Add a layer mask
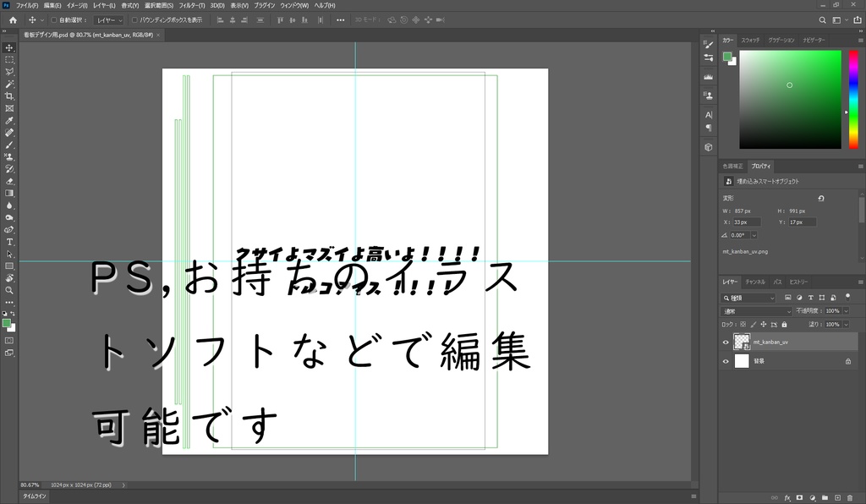Viewport: 866px width, 504px height. tap(799, 498)
